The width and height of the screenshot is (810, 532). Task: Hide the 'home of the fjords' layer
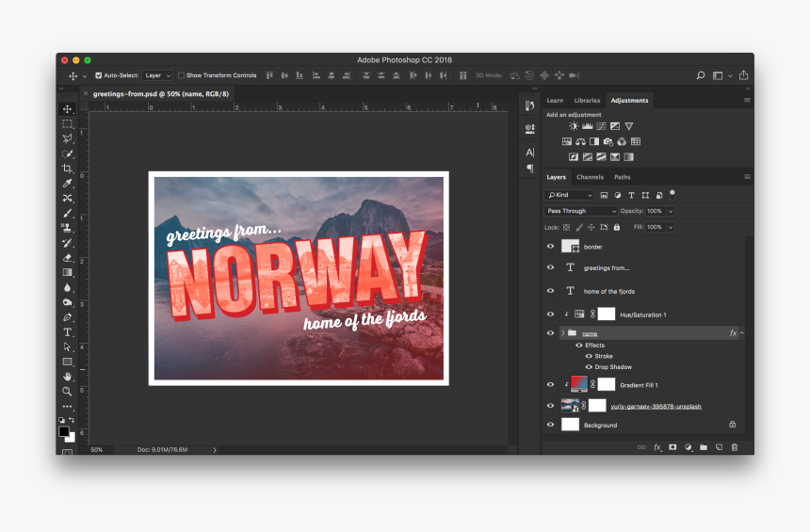click(x=550, y=291)
